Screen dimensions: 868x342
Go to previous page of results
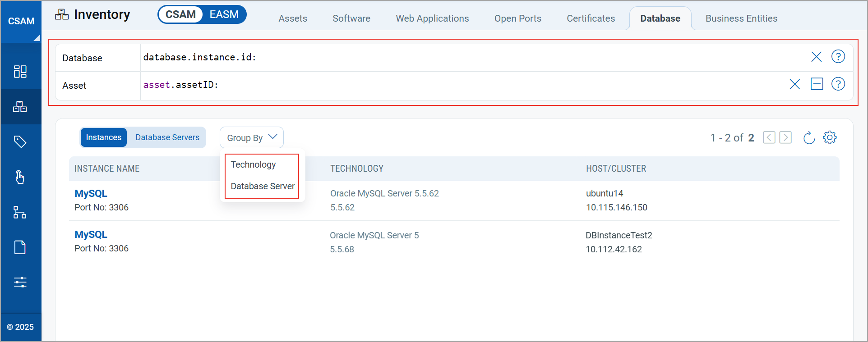tap(769, 137)
